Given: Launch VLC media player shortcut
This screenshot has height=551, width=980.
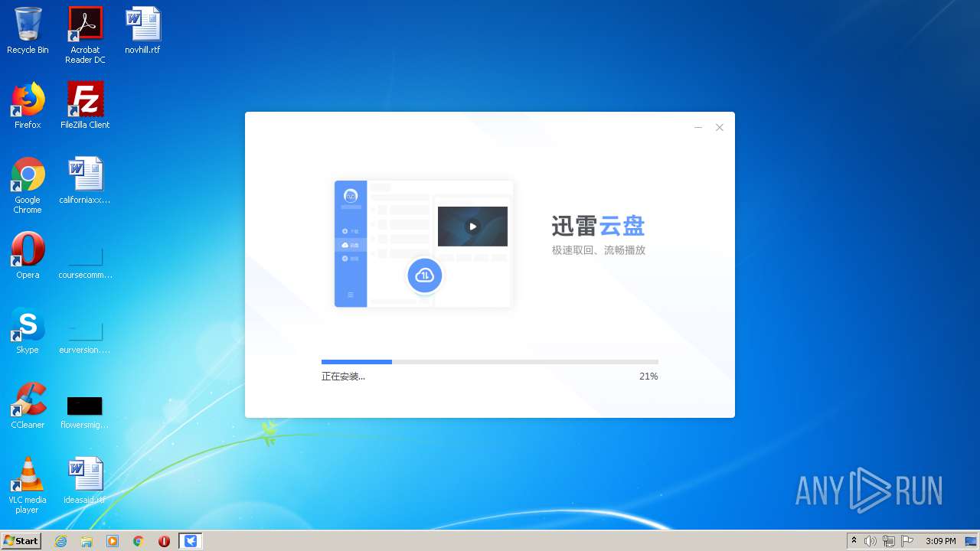Looking at the screenshot, I should 28,485.
